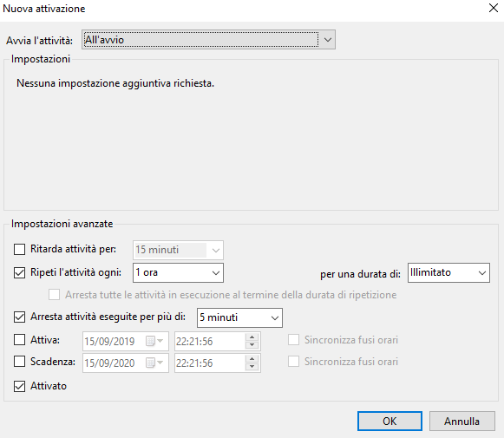The height and width of the screenshot is (438, 504).
Task: Open calendar picker for 15/09/2019 date
Action: (x=154, y=341)
